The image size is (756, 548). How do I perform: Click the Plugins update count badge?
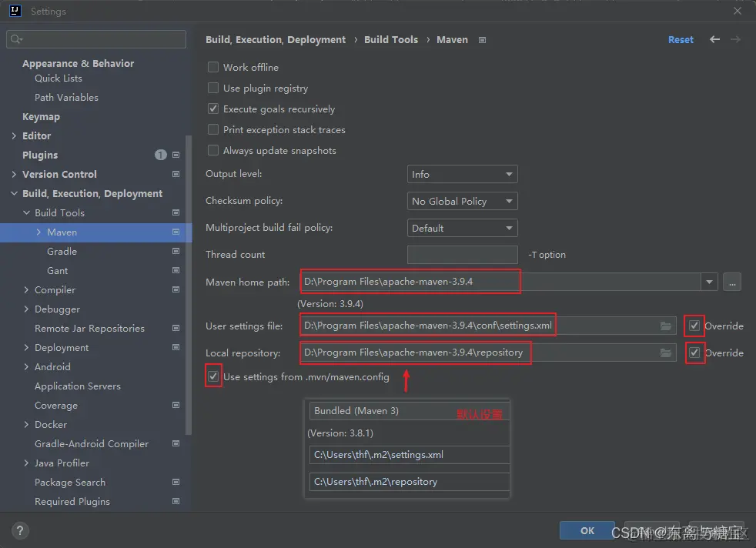(161, 155)
